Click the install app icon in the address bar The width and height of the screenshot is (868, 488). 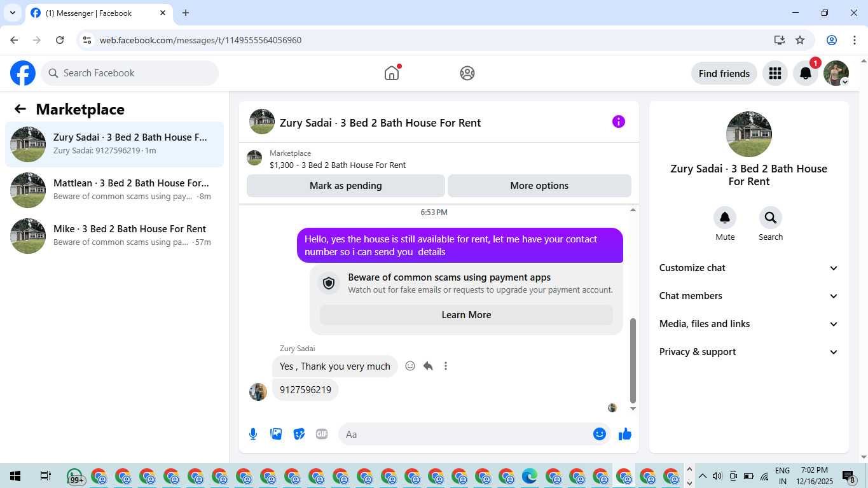tap(780, 40)
